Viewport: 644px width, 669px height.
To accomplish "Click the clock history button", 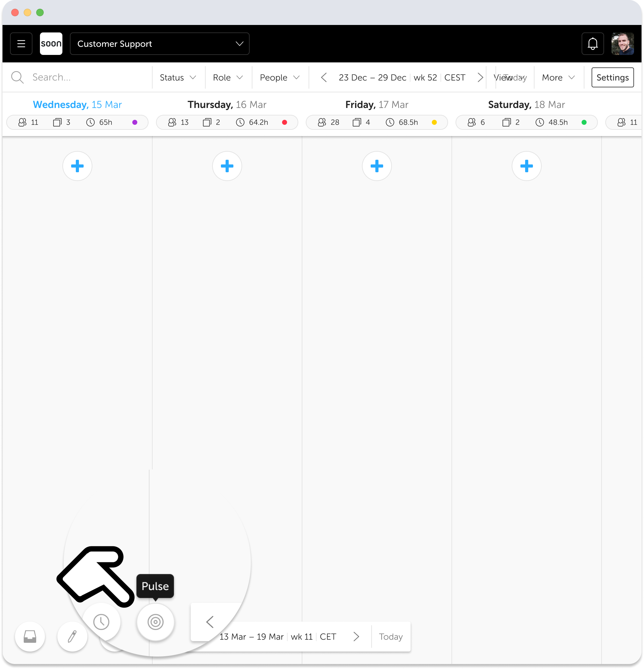I will click(101, 622).
